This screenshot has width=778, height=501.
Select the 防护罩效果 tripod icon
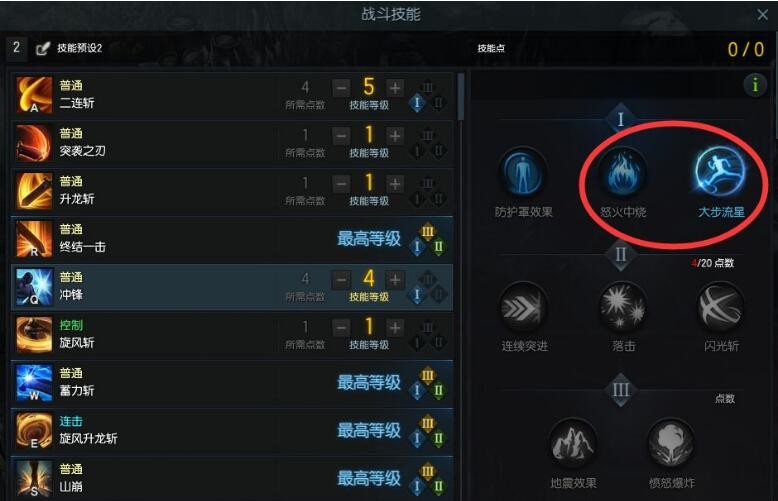(x=523, y=173)
